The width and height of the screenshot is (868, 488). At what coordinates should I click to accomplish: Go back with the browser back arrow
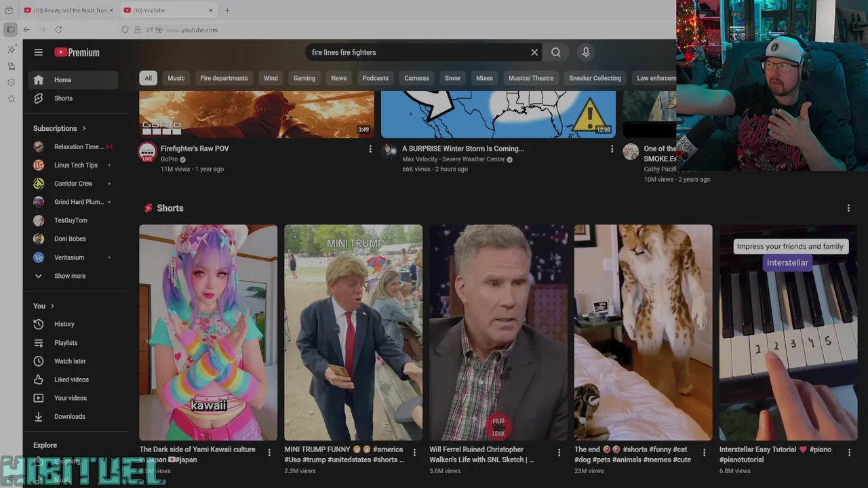click(x=26, y=30)
